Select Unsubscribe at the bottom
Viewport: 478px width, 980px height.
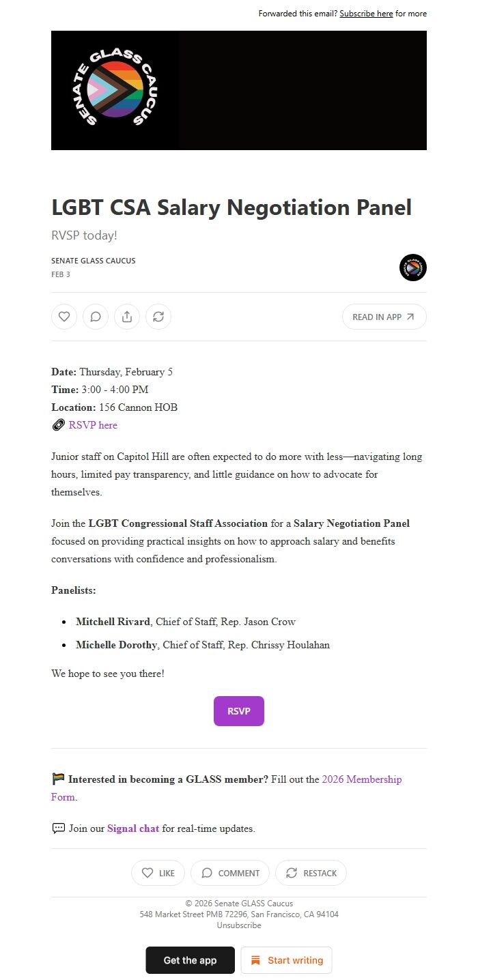coord(238,925)
